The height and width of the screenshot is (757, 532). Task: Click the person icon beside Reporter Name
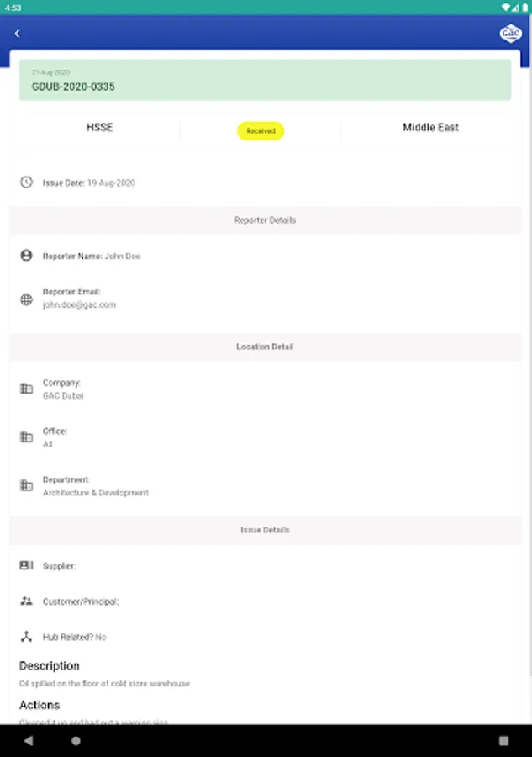coord(26,256)
